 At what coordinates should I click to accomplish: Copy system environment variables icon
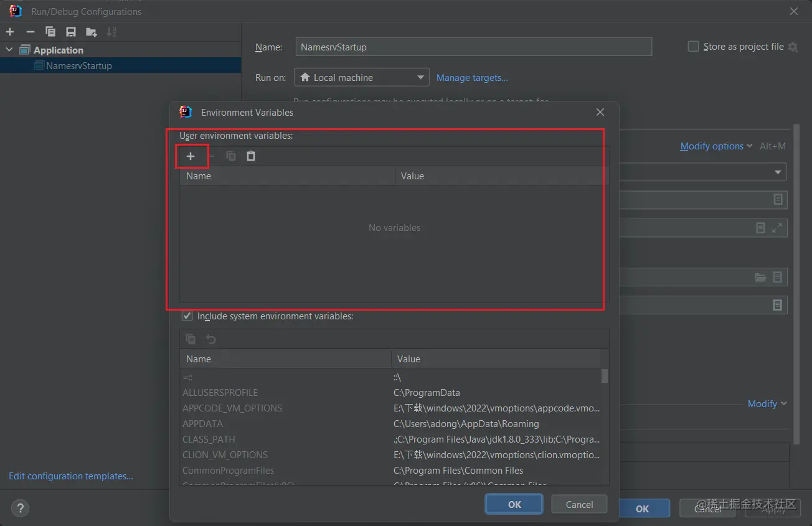191,339
